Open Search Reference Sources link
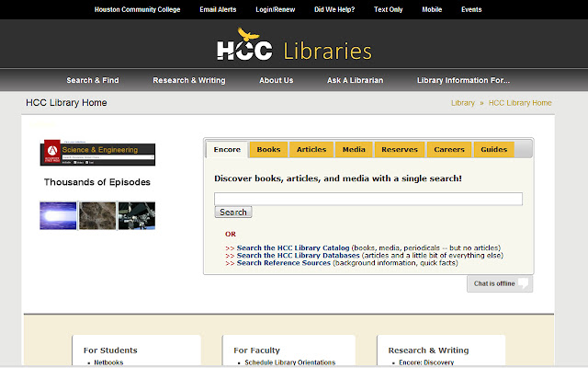 click(284, 263)
